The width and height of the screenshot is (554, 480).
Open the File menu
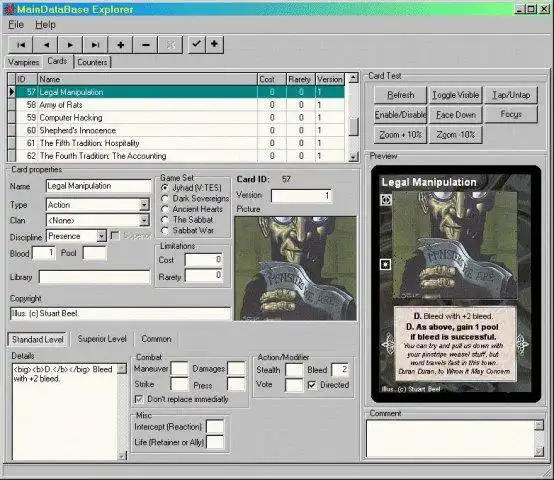[x=16, y=25]
